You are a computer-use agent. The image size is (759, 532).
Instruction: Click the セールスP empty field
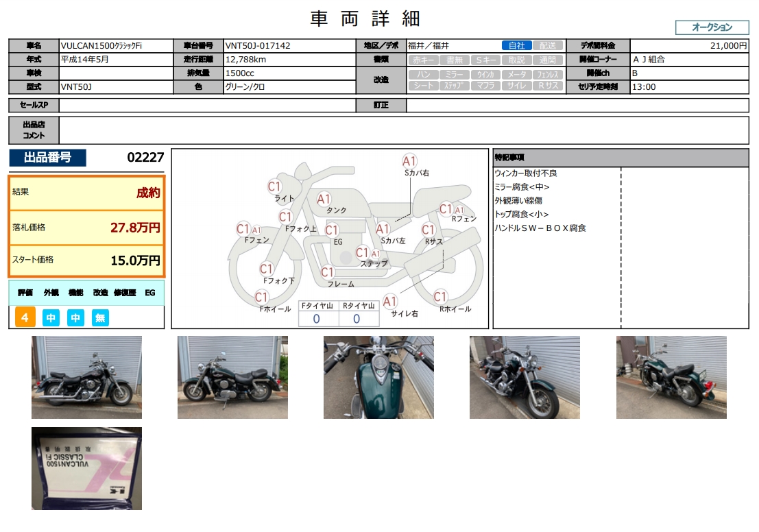point(207,105)
